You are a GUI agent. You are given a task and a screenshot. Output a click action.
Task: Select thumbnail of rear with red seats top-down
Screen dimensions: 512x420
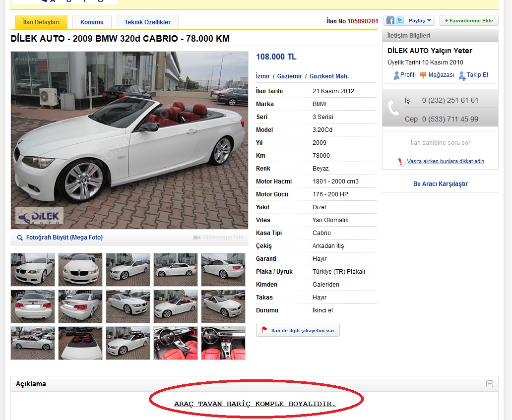pyautogui.click(x=80, y=343)
